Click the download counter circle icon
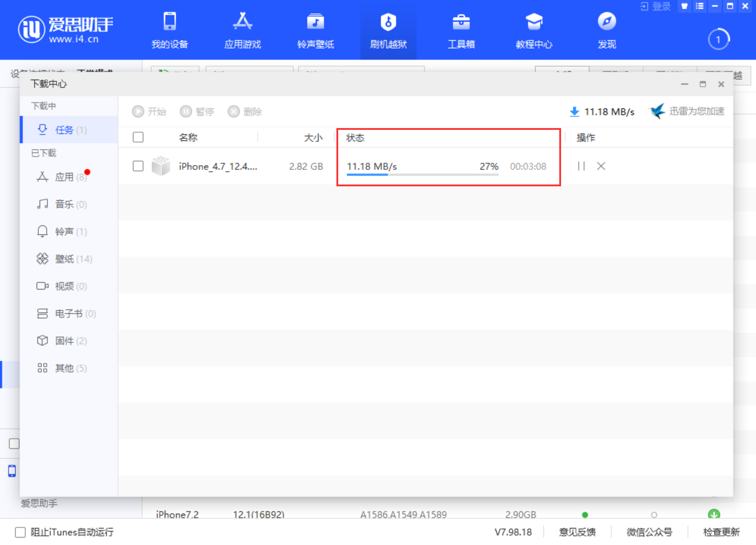Image resolution: width=756 pixels, height=545 pixels. pyautogui.click(x=718, y=40)
